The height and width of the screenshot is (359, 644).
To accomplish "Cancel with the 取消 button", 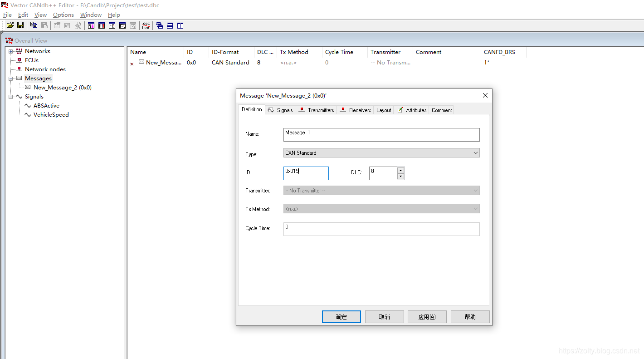I will pos(385,317).
